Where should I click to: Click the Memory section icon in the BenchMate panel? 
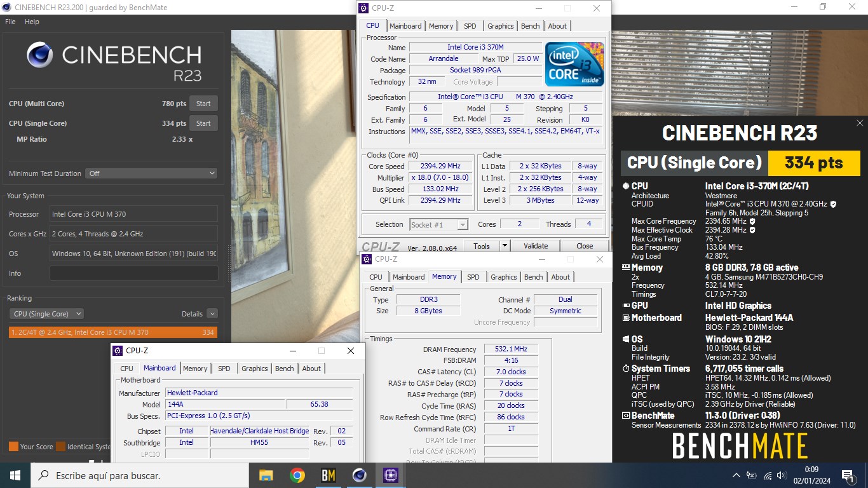(x=625, y=268)
